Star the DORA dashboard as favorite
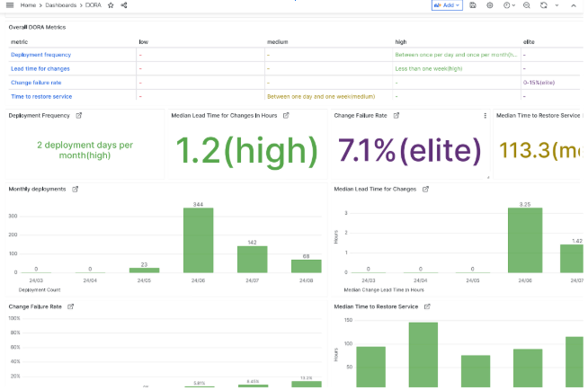This screenshot has height=390, width=588. coord(111,5)
